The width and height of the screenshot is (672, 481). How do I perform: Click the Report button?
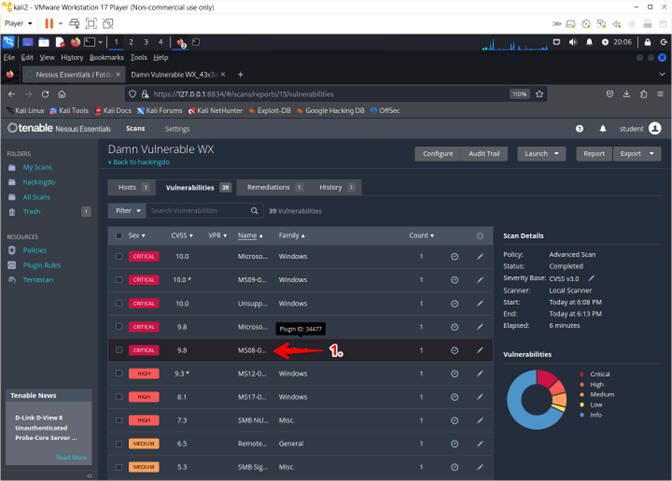594,153
